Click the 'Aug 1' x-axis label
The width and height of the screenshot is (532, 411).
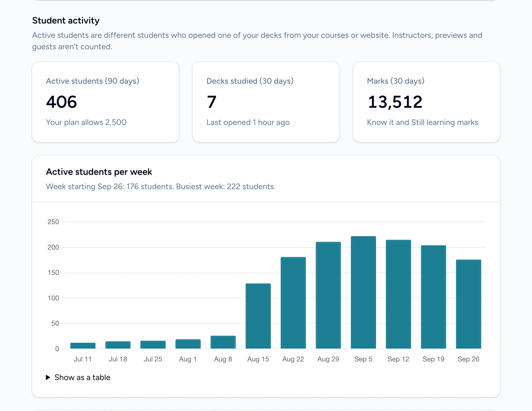[x=188, y=359]
